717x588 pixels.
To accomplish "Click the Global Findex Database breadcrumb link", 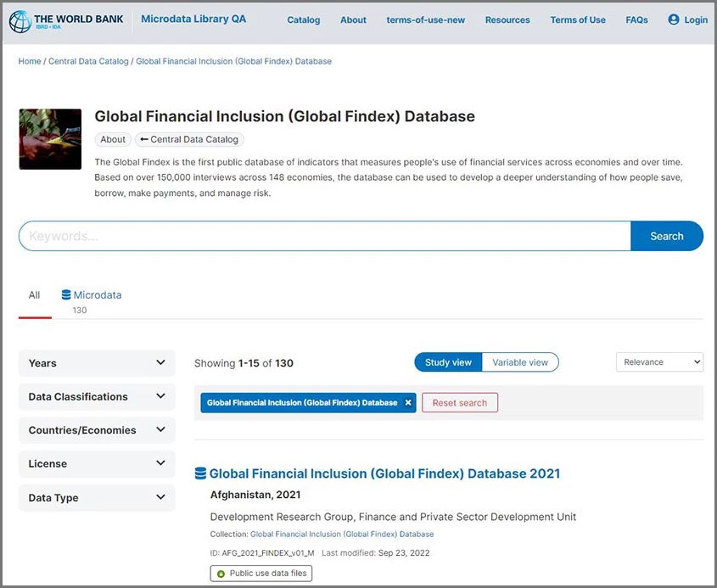I will [233, 61].
